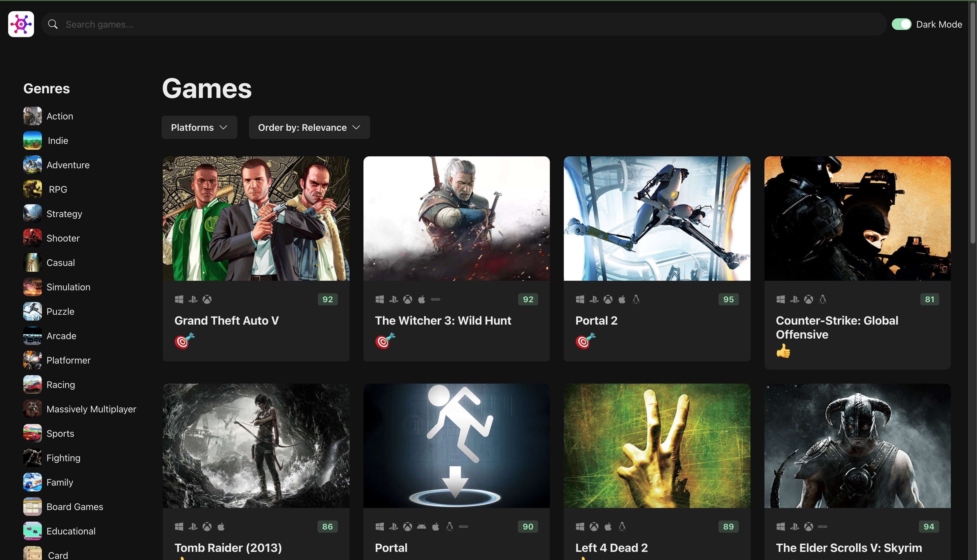977x560 pixels.
Task: Choose the Indie genre
Action: (58, 140)
